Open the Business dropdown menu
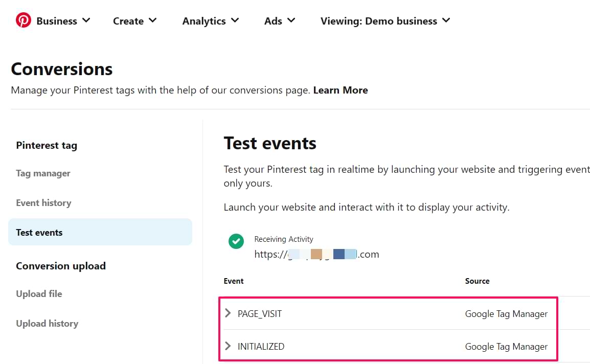The height and width of the screenshot is (364, 590). tap(63, 20)
